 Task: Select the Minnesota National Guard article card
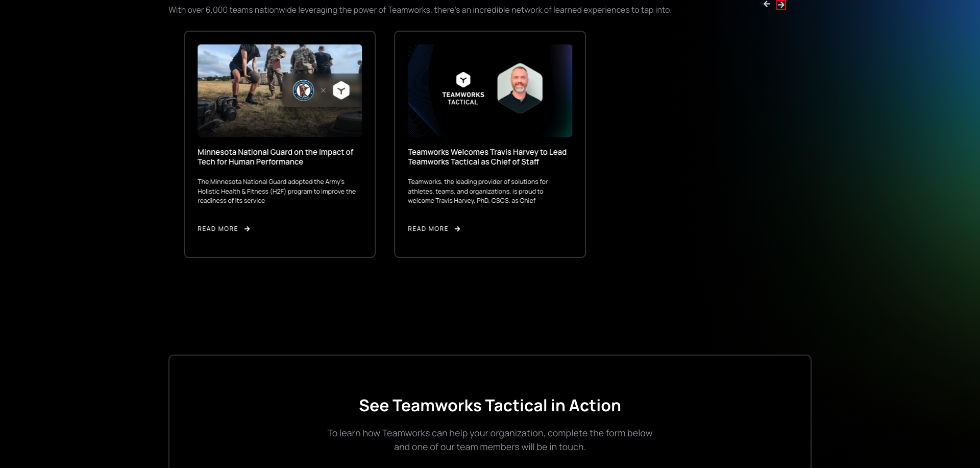(280, 144)
